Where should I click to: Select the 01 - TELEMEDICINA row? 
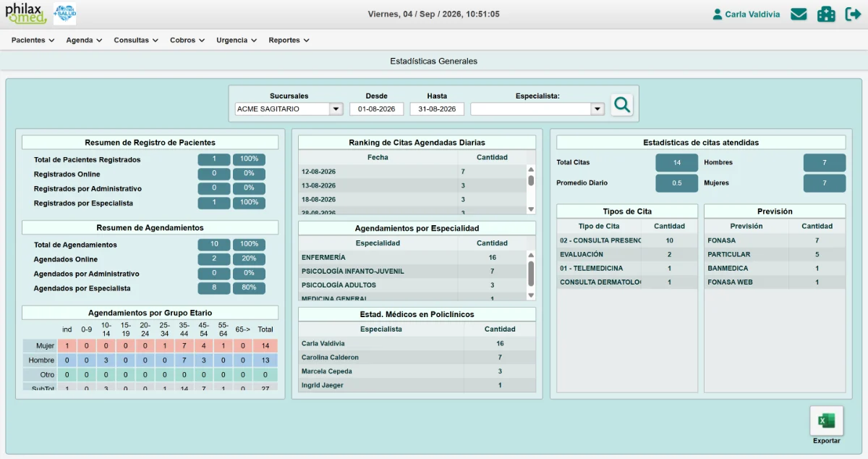tap(627, 268)
